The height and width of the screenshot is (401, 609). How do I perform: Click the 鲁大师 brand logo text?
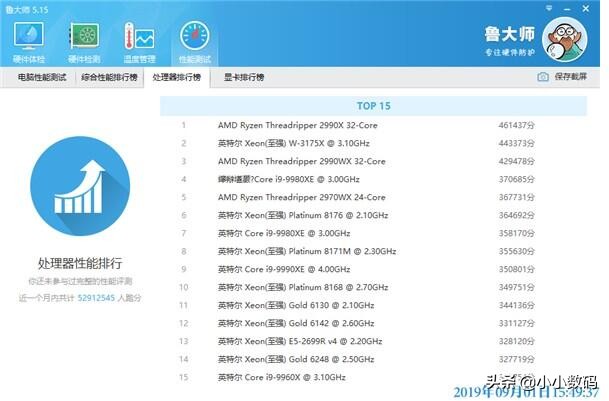pos(510,34)
